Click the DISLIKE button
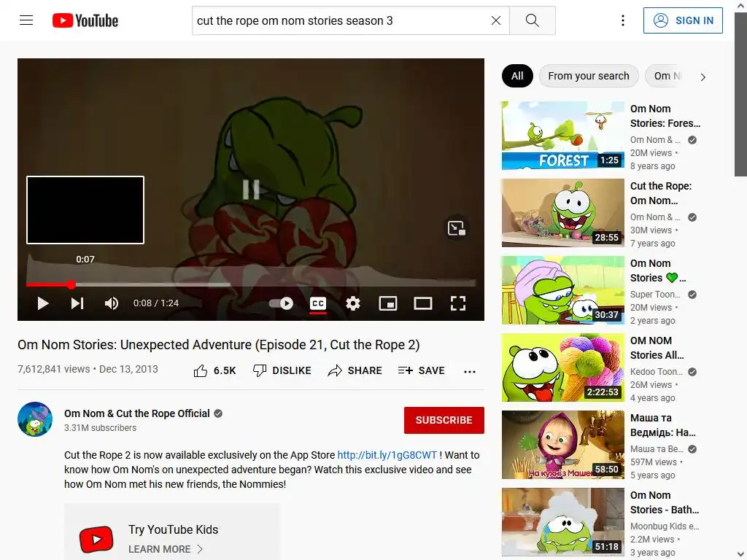 tap(282, 370)
